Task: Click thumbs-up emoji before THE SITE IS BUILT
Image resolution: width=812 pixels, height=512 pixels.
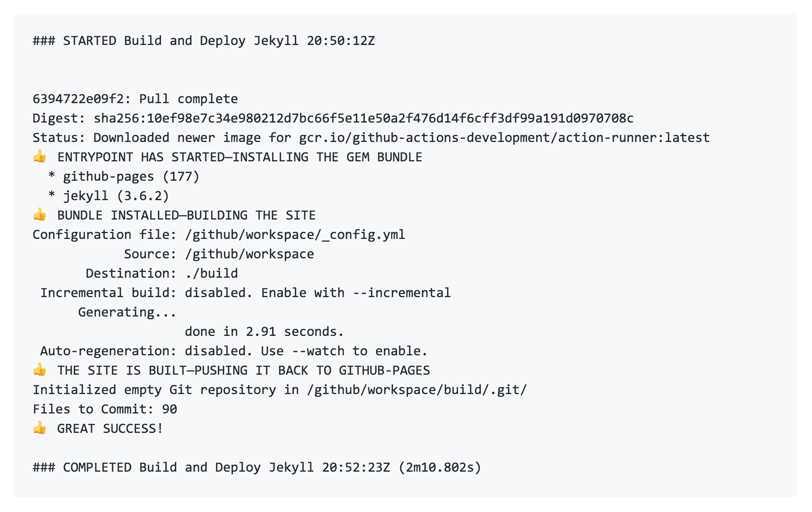Action: (x=39, y=370)
